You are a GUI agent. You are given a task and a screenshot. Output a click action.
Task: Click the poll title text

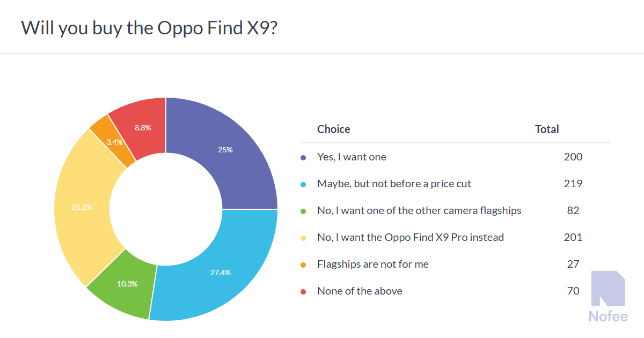click(x=149, y=28)
